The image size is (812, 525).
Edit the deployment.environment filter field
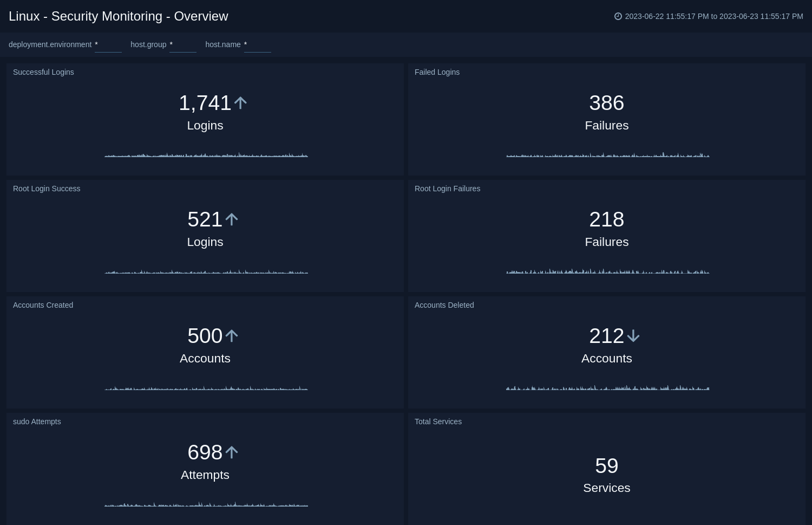(108, 45)
